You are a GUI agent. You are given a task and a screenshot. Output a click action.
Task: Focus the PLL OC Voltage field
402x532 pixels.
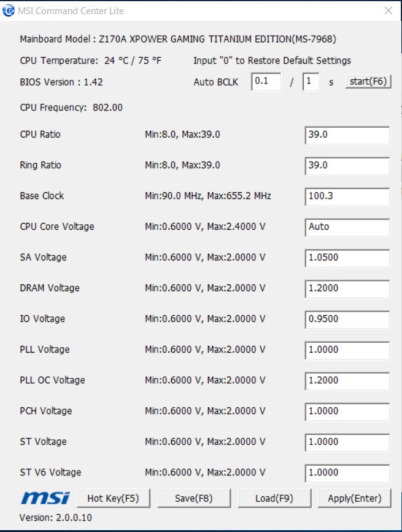[347, 381]
